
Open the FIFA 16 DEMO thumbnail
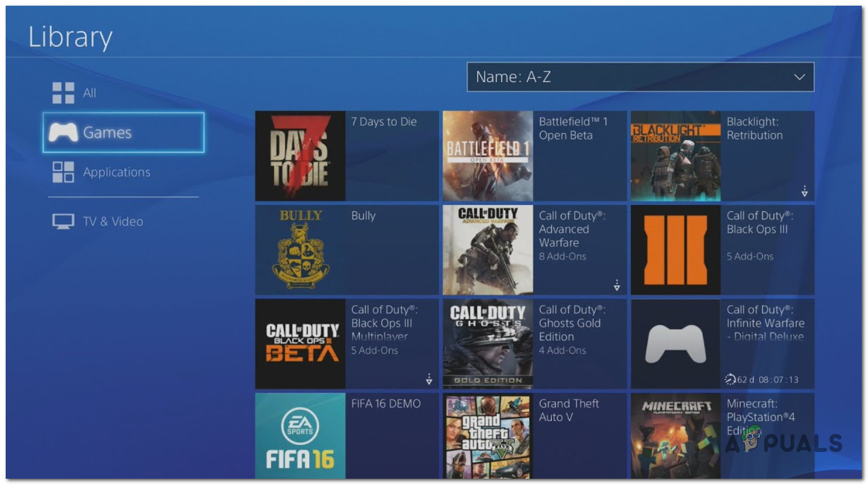(300, 438)
